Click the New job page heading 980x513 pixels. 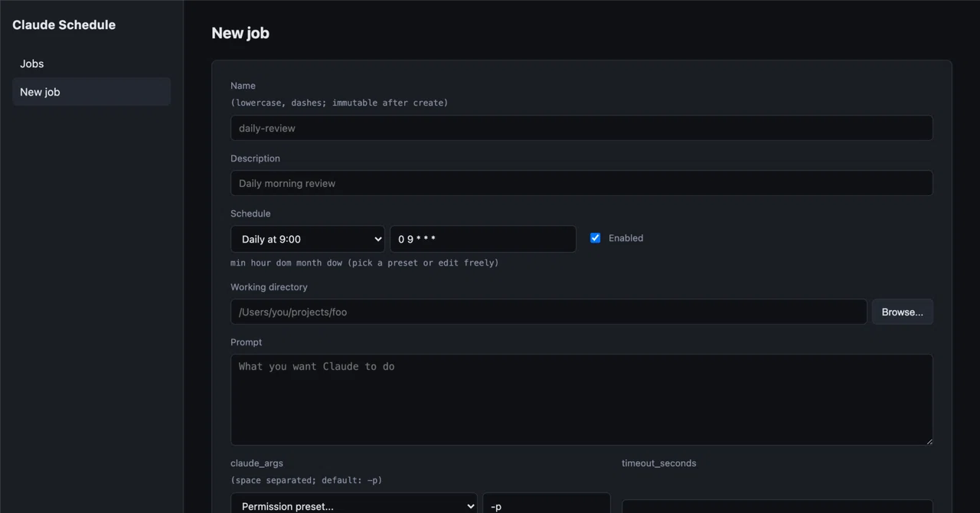coord(240,33)
